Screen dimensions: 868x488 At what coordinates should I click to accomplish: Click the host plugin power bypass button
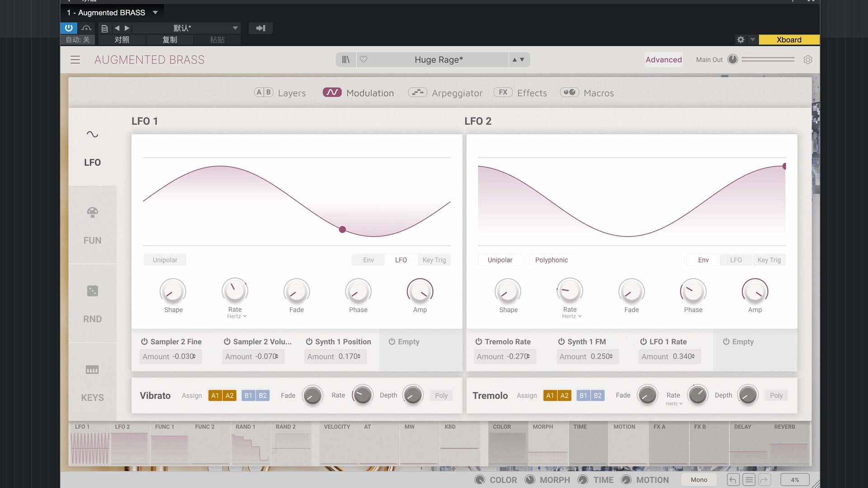click(x=69, y=28)
